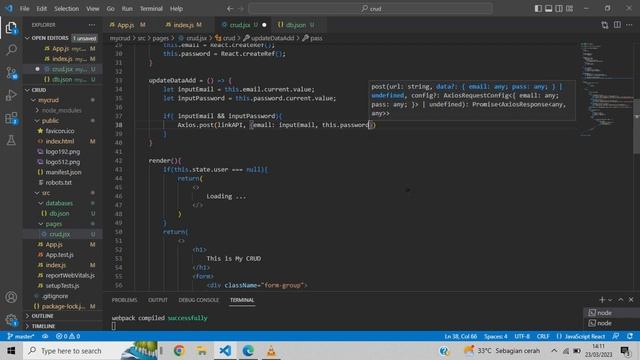640x360 pixels.
Task: Change indentation via Spaces: 4
Action: tap(496, 336)
